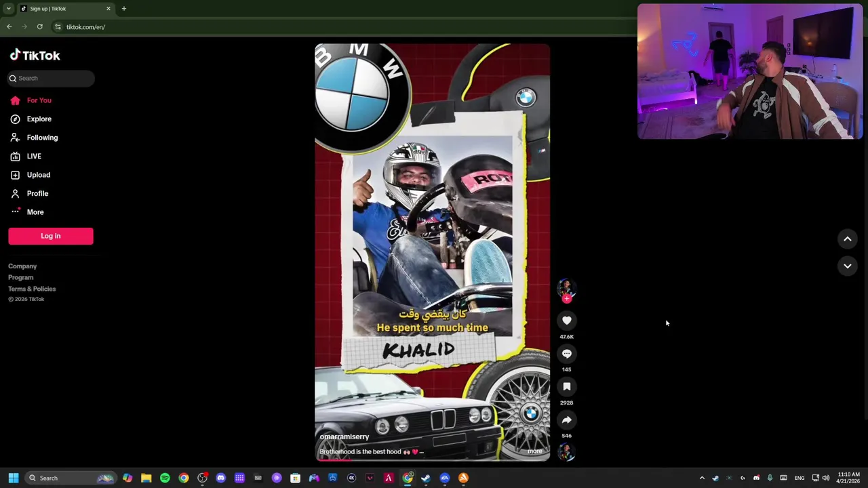868x488 pixels.
Task: Open the creator's avatar above the like button
Action: click(566, 287)
